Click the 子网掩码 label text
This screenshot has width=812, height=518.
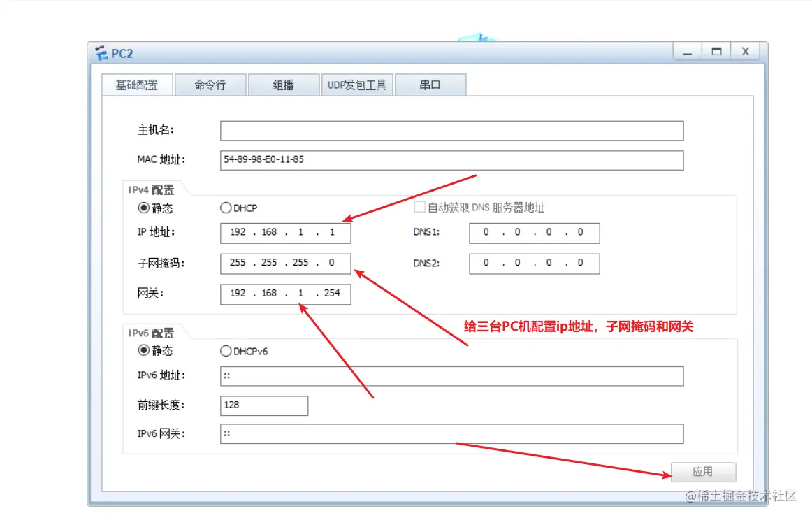tap(161, 264)
